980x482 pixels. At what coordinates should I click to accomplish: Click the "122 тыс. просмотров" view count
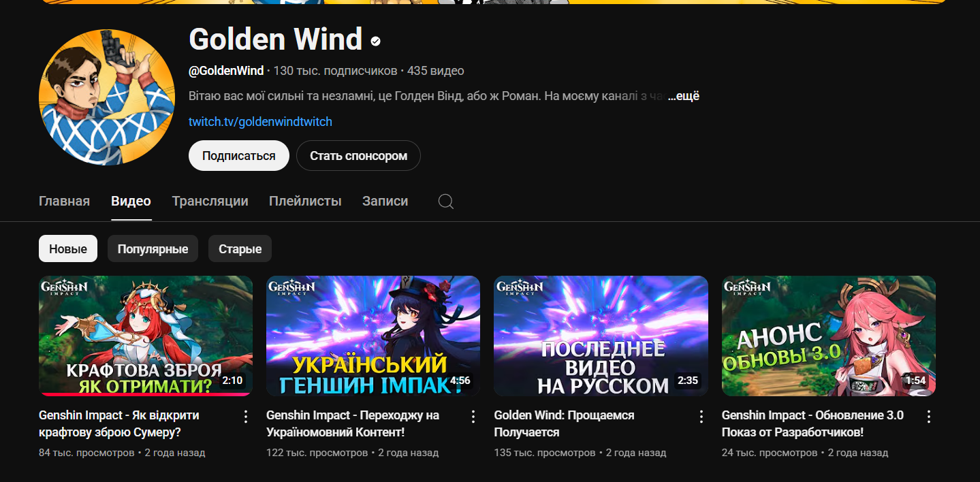[x=317, y=453]
